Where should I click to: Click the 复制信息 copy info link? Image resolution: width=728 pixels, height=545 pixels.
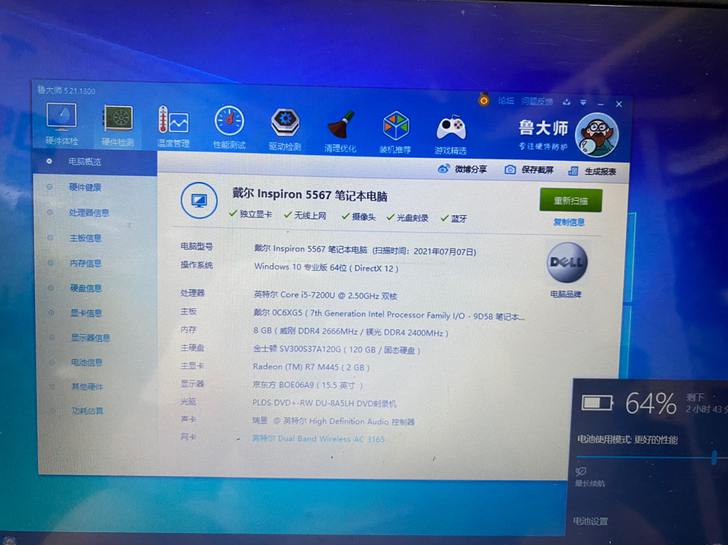(x=569, y=222)
